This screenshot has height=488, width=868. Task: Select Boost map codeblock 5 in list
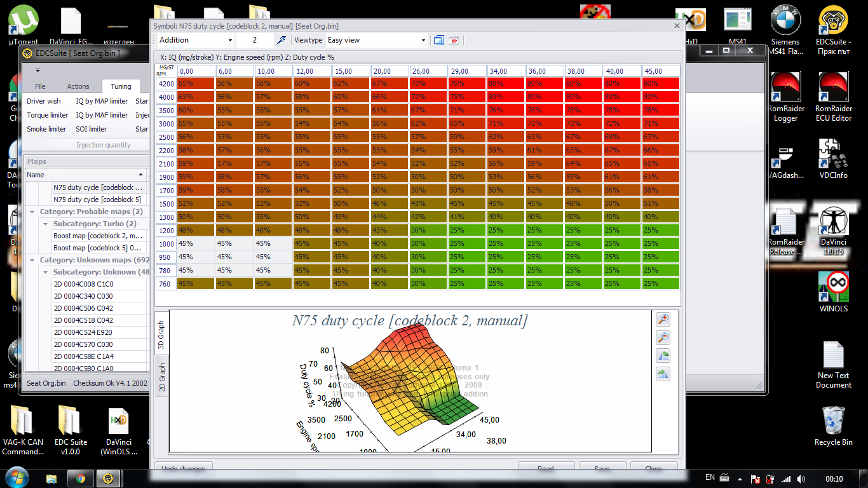[x=98, y=248]
